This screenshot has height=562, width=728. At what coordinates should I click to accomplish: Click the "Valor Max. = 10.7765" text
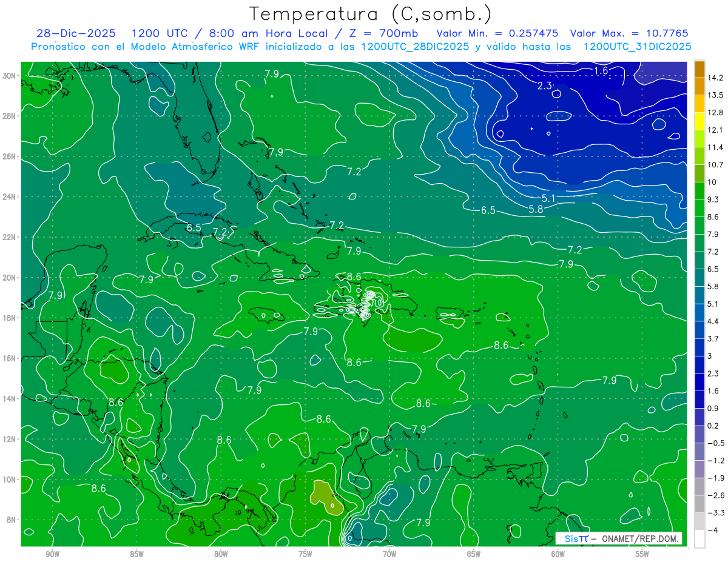point(629,33)
